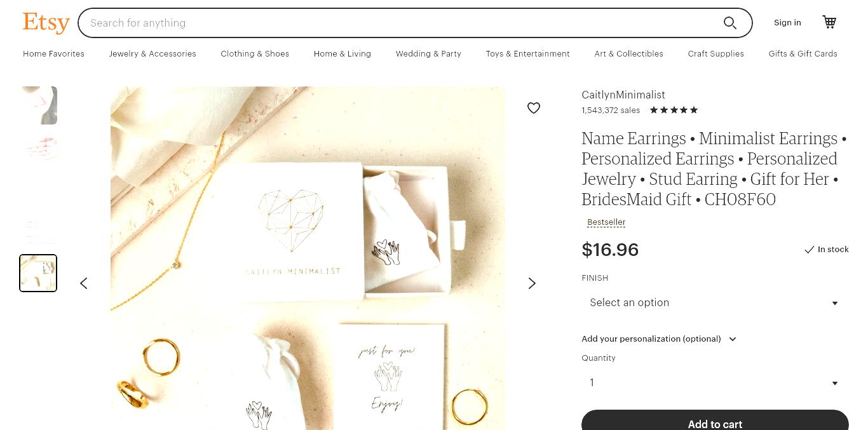Open CaitlynMinimalist shop link
The width and height of the screenshot is (868, 430).
pyautogui.click(x=623, y=95)
